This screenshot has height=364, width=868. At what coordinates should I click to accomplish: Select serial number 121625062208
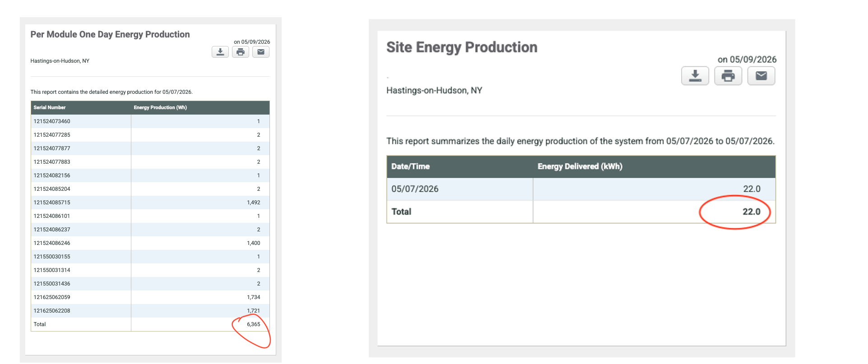point(52,311)
